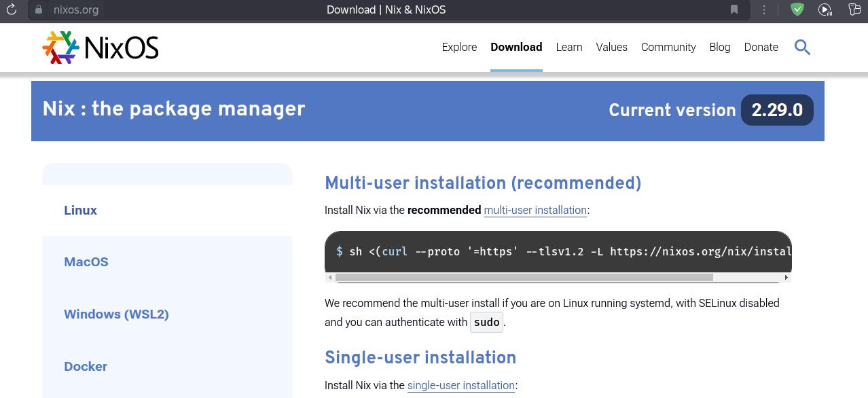Open the single-user installation link
This screenshot has height=398, width=868.
click(x=460, y=385)
